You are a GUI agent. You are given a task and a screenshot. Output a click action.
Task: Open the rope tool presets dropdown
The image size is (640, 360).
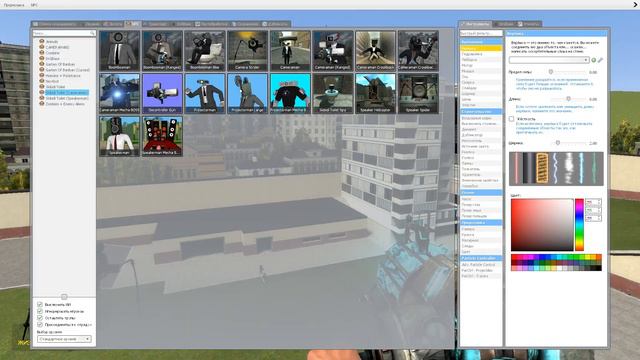tap(549, 60)
